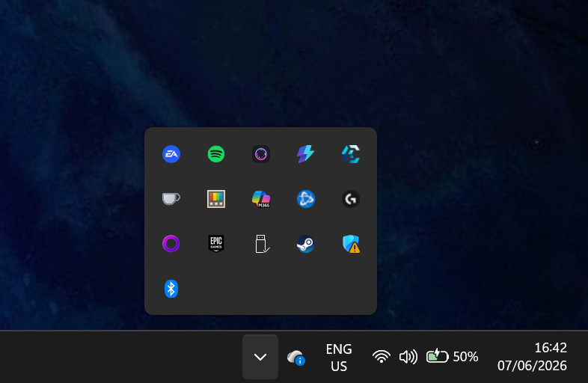The height and width of the screenshot is (383, 588).
Task: Open Wi-Fi network icon in taskbar
Action: click(382, 356)
